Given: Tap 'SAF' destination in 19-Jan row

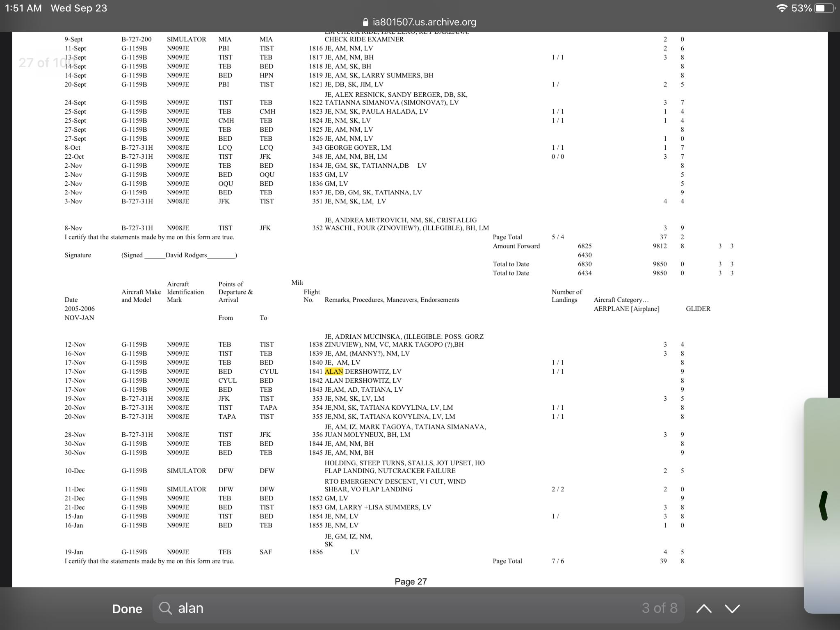Looking at the screenshot, I should 266,552.
